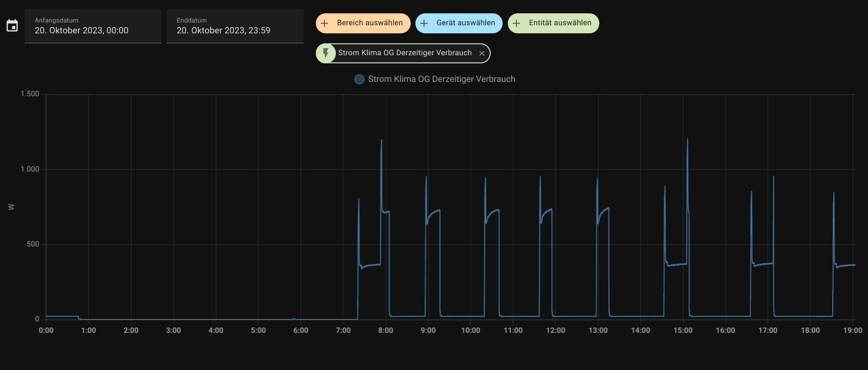
Task: Click the 1.500 label on the W axis
Action: coord(30,94)
